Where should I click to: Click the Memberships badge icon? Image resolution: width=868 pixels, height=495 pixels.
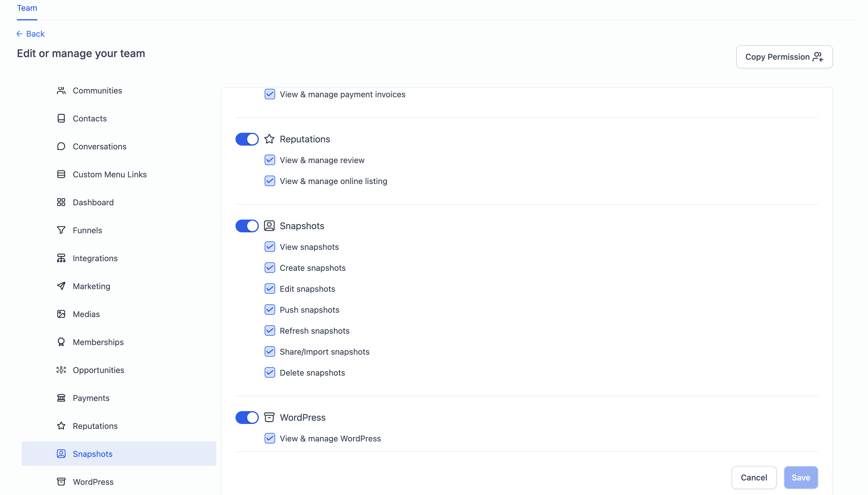pyautogui.click(x=61, y=342)
